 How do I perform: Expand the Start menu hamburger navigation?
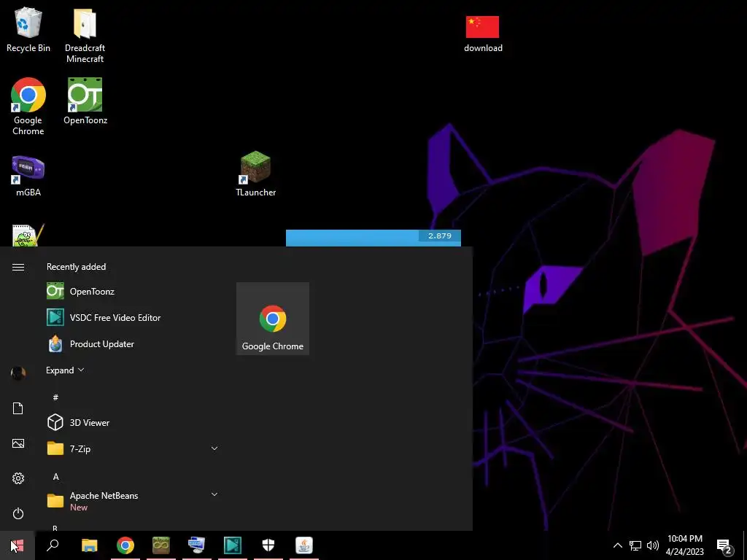coord(18,267)
